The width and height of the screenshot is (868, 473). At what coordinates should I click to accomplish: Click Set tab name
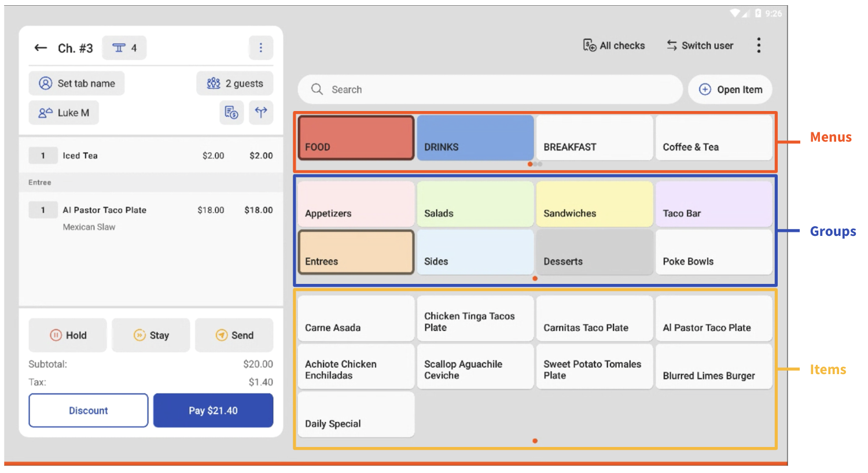pos(76,83)
